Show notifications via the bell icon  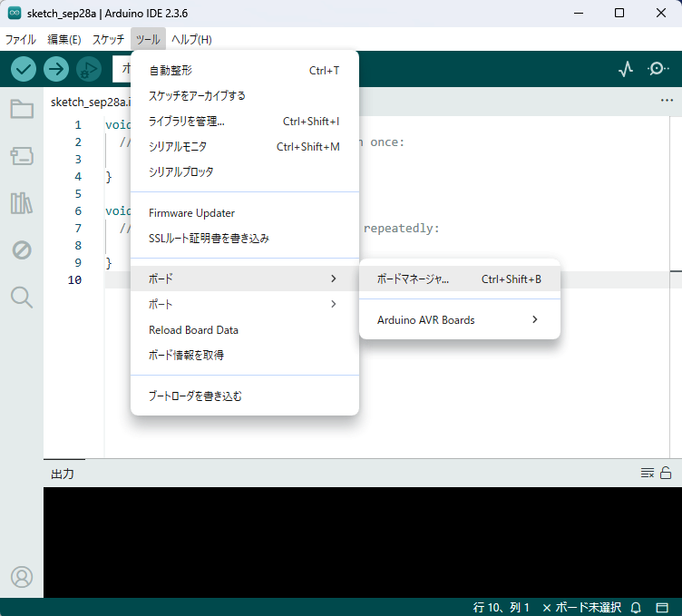tap(636, 607)
